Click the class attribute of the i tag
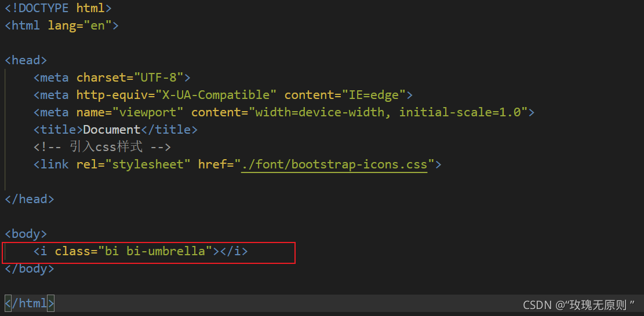The height and width of the screenshot is (316, 644). click(x=72, y=251)
